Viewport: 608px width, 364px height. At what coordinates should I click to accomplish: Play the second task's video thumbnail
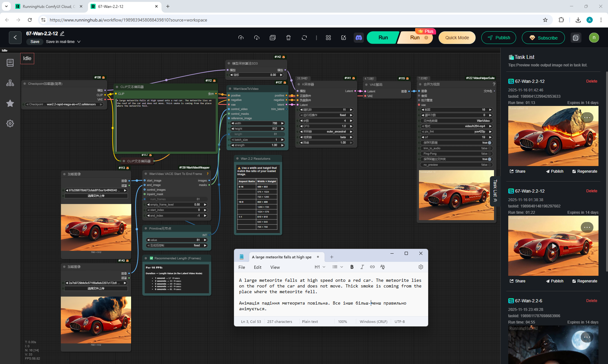tap(553, 246)
